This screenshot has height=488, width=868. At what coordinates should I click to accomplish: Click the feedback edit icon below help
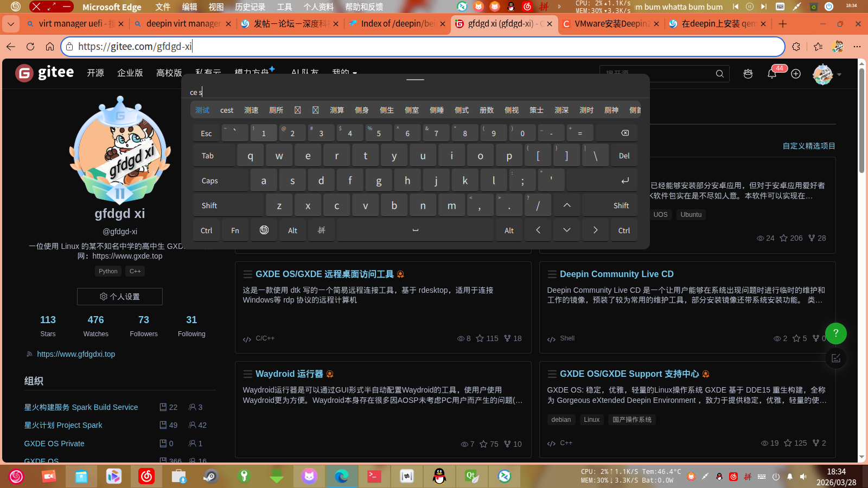836,358
